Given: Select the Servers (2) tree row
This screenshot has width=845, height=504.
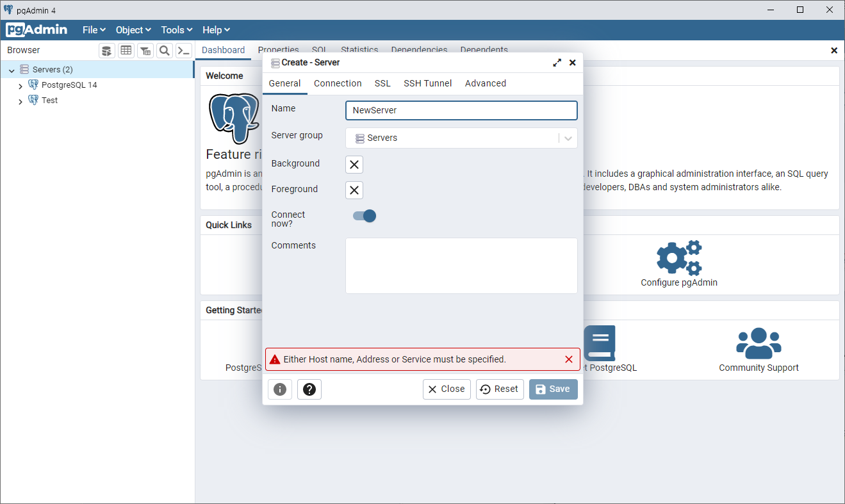Looking at the screenshot, I should [97, 69].
